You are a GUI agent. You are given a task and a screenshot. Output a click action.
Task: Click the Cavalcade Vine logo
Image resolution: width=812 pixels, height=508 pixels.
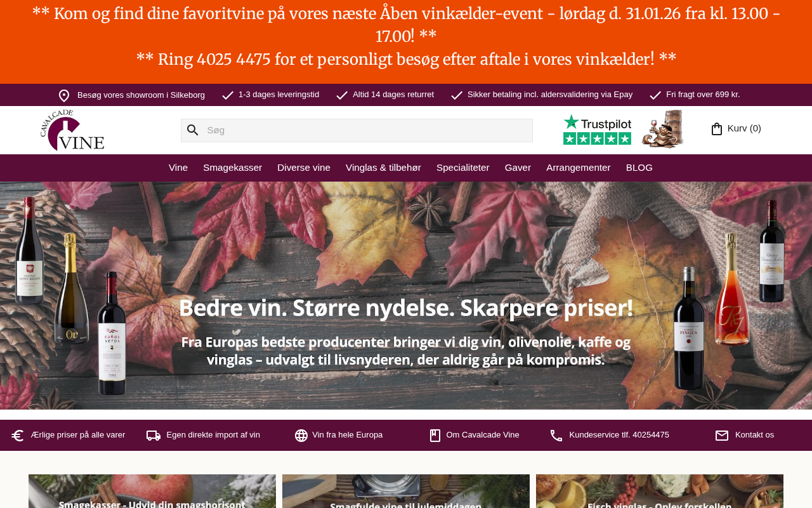point(72,130)
